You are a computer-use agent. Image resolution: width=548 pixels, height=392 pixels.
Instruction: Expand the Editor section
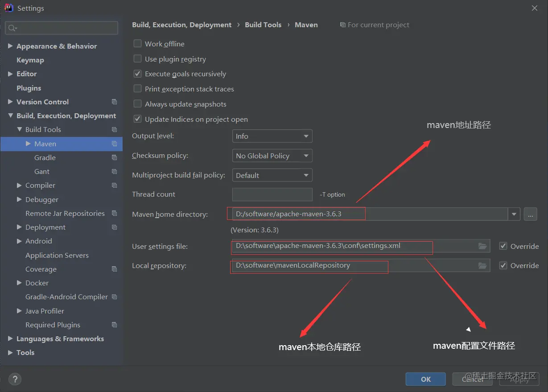(10, 74)
